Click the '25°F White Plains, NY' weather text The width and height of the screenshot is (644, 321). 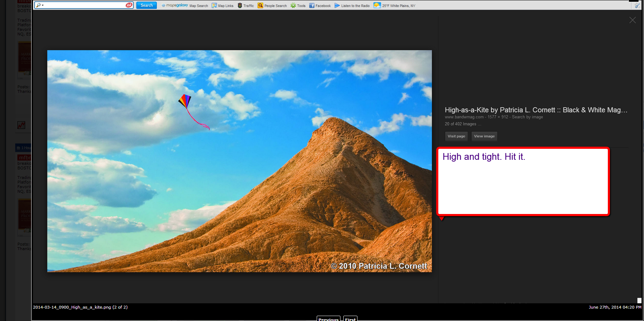[399, 6]
